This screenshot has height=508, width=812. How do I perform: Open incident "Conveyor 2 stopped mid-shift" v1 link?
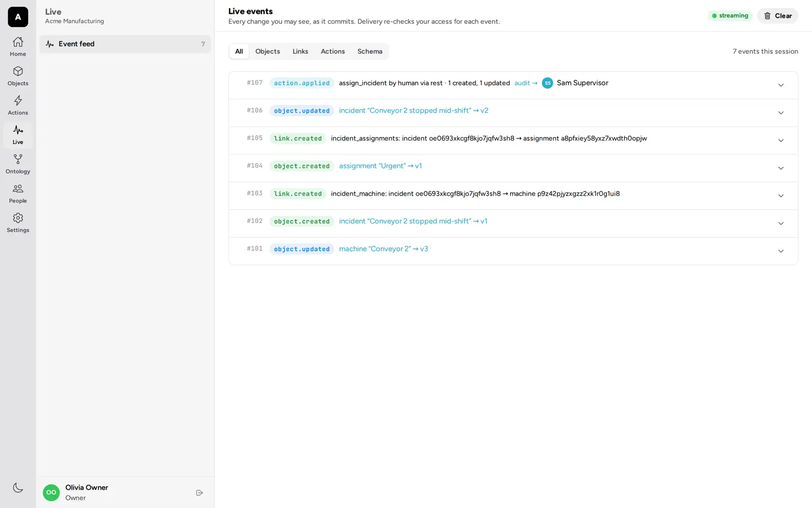[x=413, y=221]
